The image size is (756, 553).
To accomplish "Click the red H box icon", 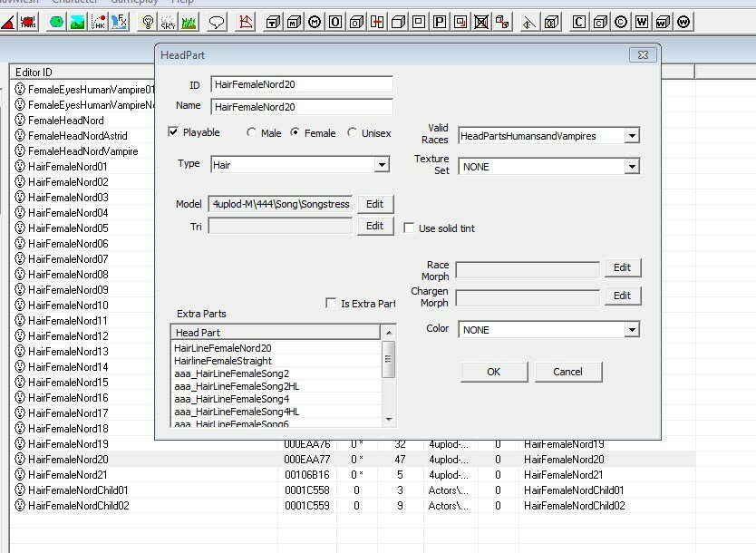I will pyautogui.click(x=377, y=22).
